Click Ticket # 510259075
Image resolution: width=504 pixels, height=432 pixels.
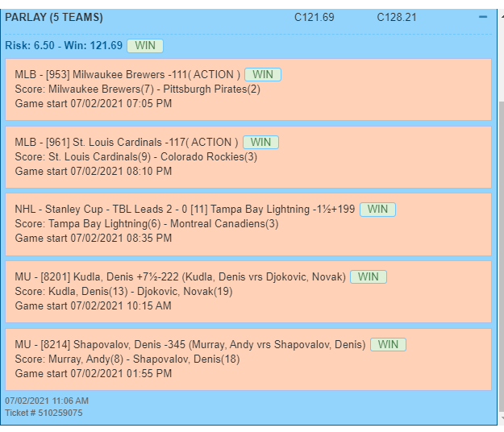[44, 413]
